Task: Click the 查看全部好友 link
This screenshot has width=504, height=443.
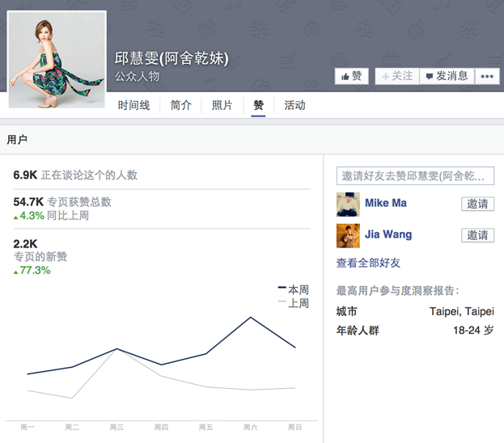Action: (368, 263)
